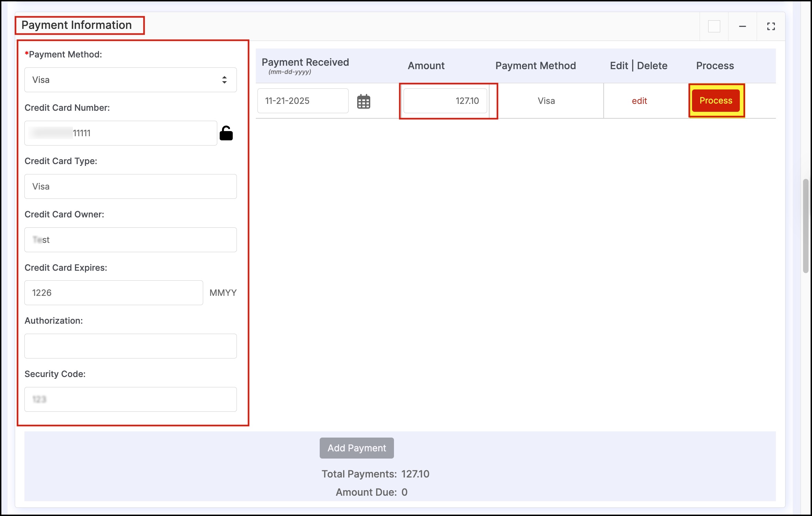Image resolution: width=812 pixels, height=516 pixels.
Task: Click the Add Payment button
Action: [x=356, y=448]
